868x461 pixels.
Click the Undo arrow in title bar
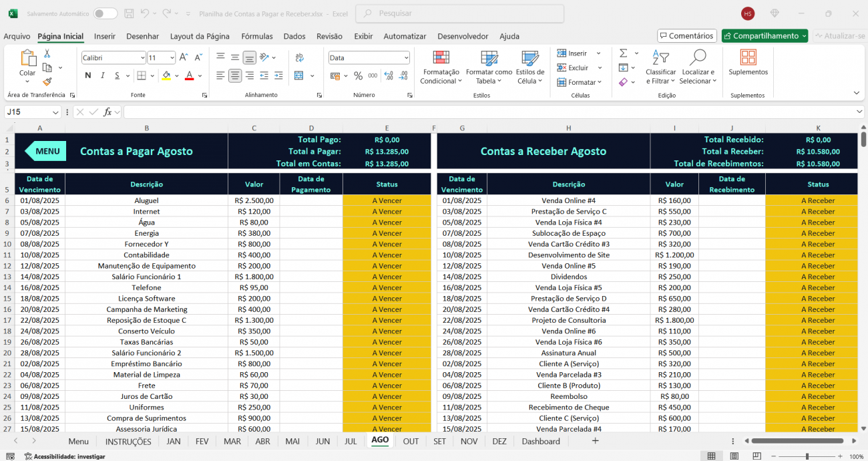(145, 13)
